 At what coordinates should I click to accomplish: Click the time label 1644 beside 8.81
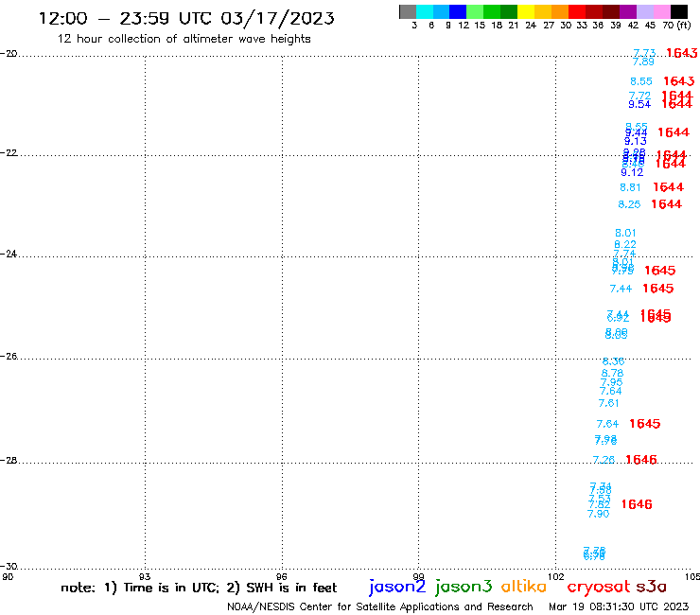pos(668,187)
